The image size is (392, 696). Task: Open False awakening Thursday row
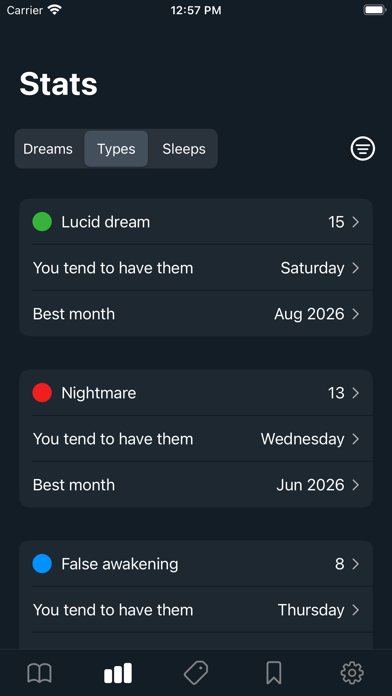tap(196, 610)
